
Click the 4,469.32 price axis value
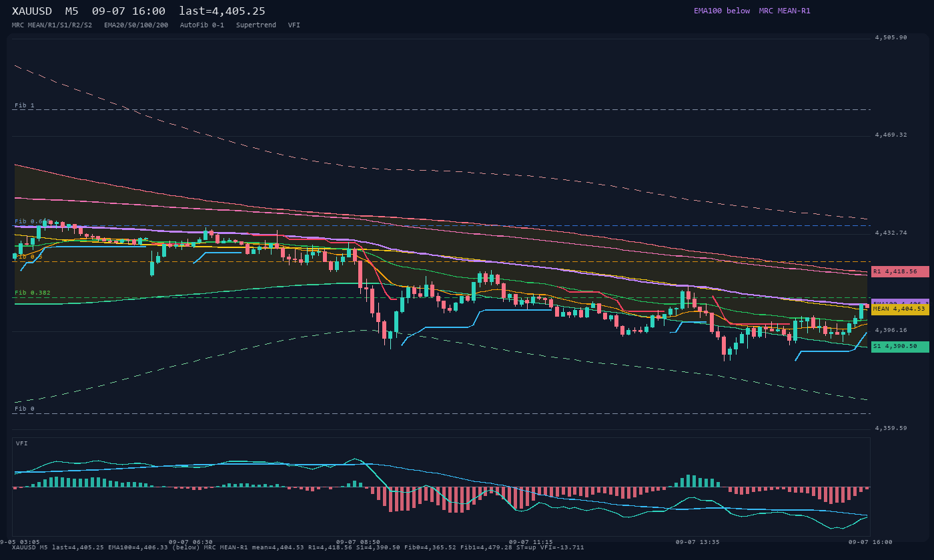click(891, 135)
